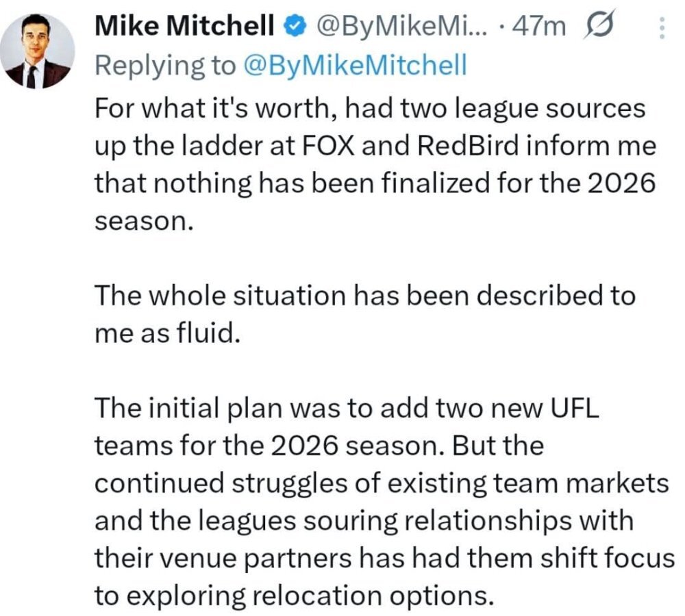Image resolution: width=685 pixels, height=616 pixels.
Task: Open the 47m timestamp link
Action: pos(538,26)
